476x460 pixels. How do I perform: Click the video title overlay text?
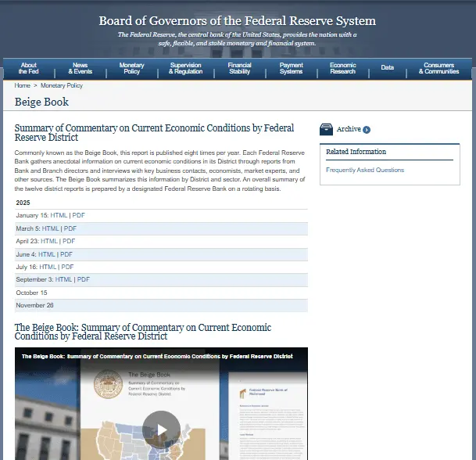click(x=157, y=357)
